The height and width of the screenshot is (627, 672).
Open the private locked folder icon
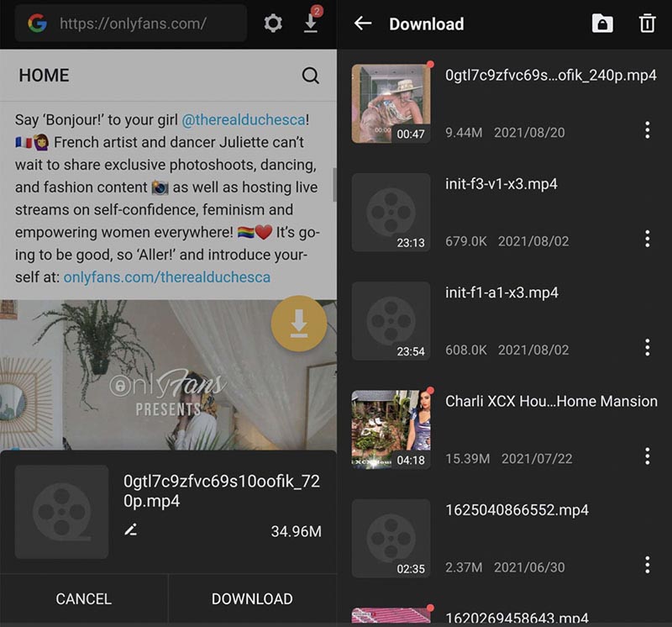(602, 24)
